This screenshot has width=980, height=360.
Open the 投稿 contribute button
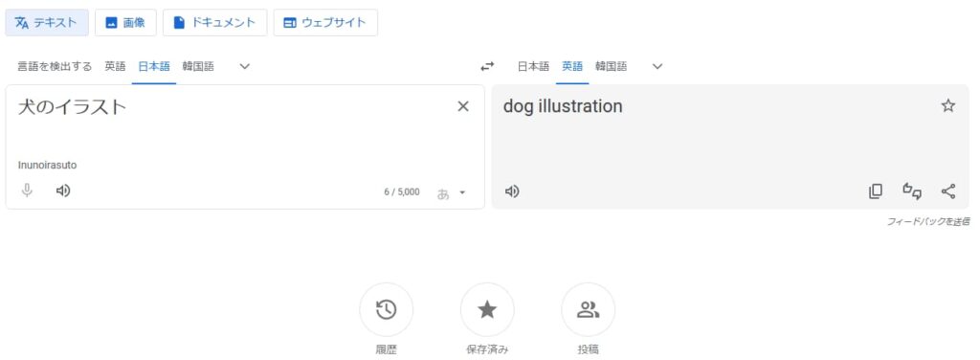tap(589, 309)
